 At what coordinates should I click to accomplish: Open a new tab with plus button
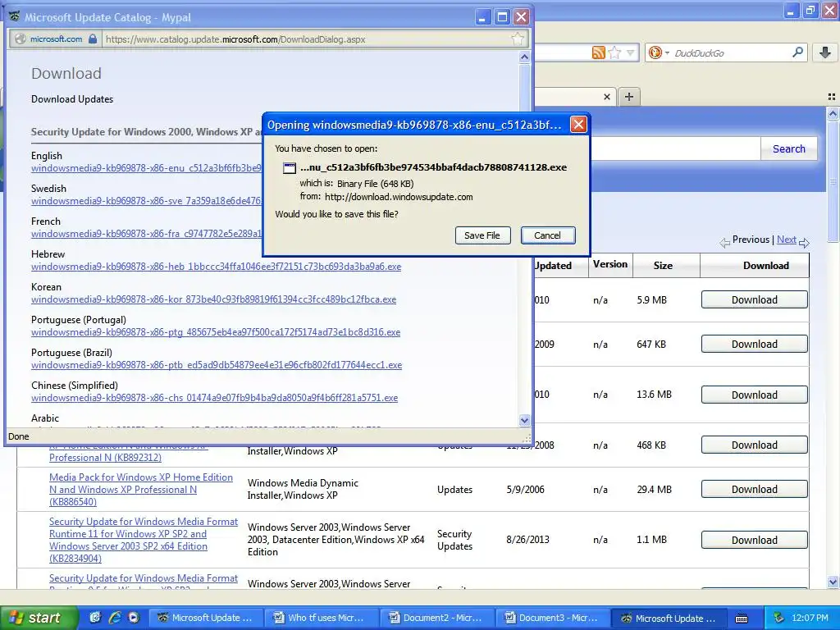coord(629,97)
